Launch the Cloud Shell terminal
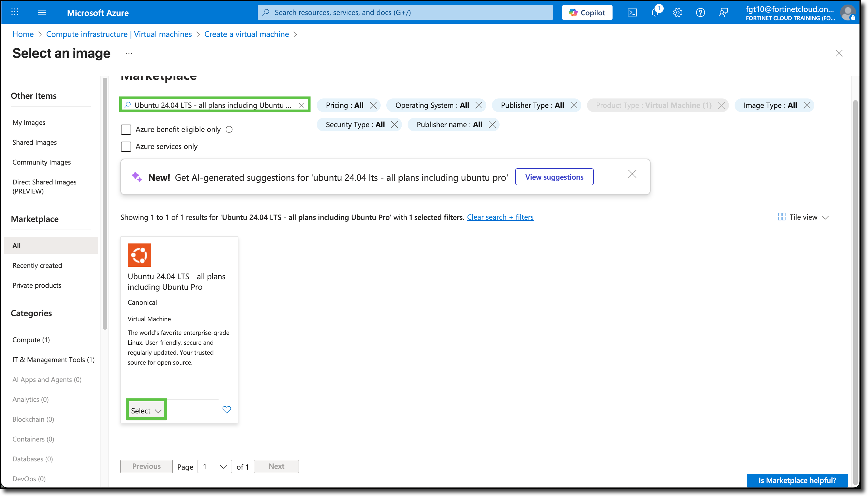Screen dimensions: 868x496 point(632,12)
